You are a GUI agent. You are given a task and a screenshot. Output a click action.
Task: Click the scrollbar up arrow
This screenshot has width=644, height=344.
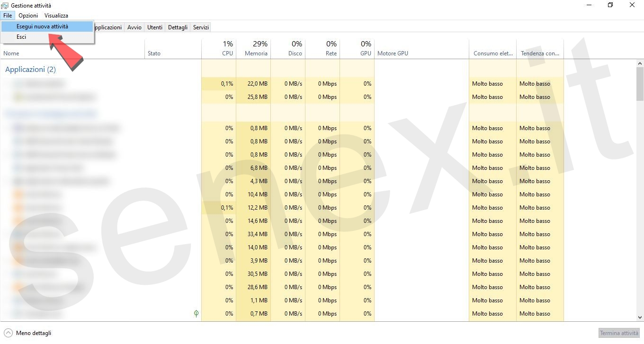pos(640,63)
